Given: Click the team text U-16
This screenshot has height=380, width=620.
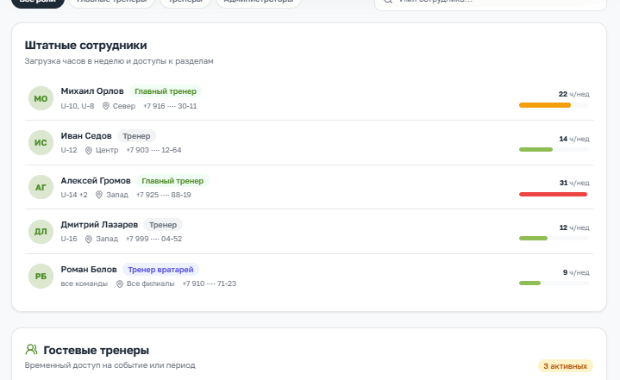Looking at the screenshot, I should point(69,239).
